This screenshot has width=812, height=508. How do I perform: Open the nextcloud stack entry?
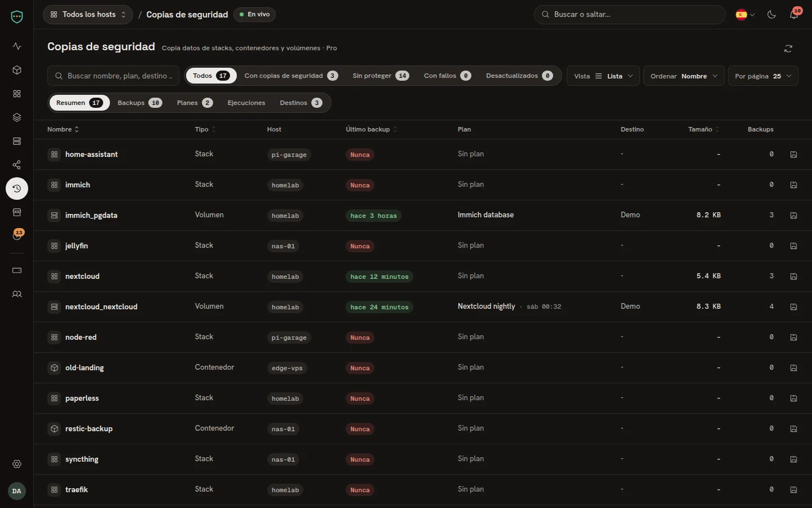[x=82, y=277]
